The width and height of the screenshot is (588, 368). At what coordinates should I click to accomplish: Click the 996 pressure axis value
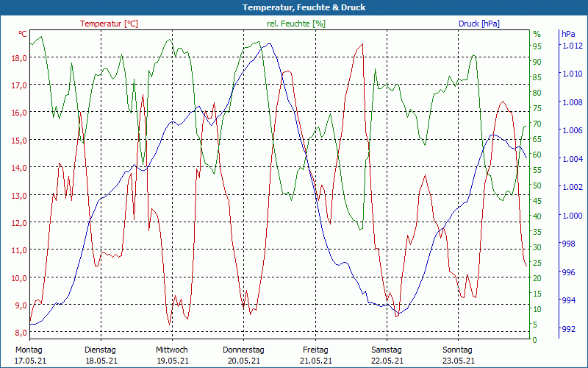(567, 272)
